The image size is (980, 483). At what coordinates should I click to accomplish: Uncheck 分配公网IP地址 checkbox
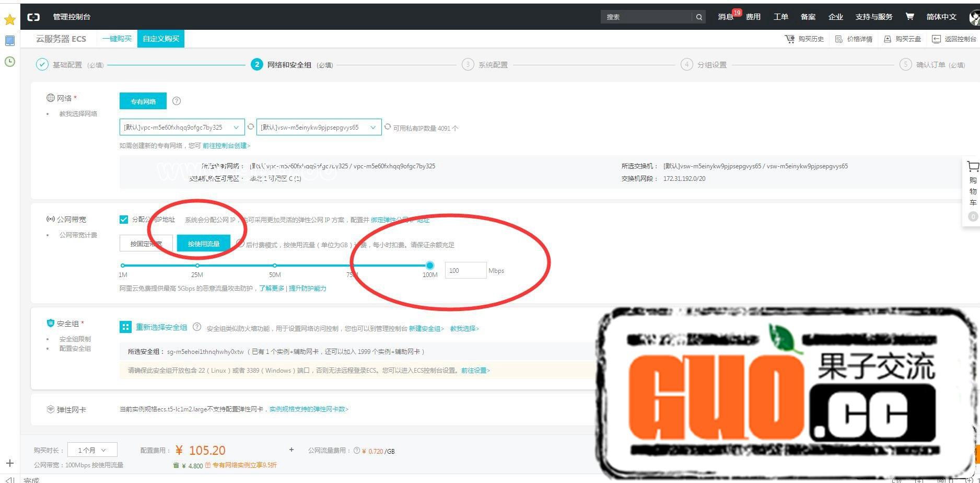(x=124, y=220)
